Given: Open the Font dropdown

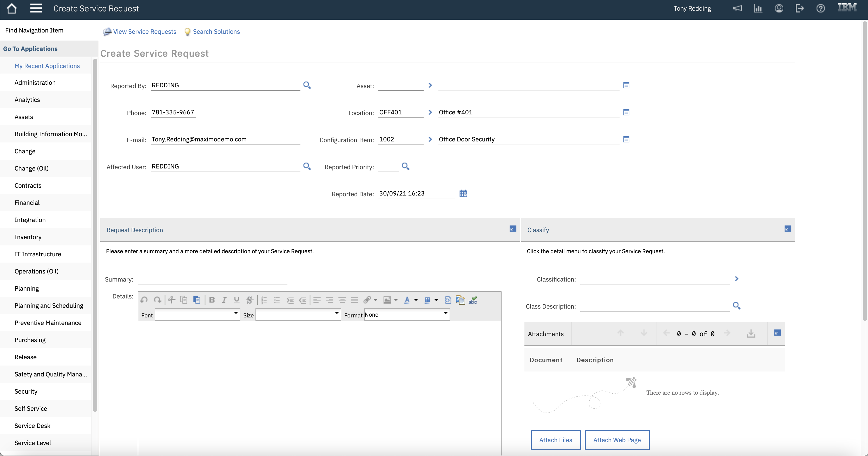Looking at the screenshot, I should (198, 315).
